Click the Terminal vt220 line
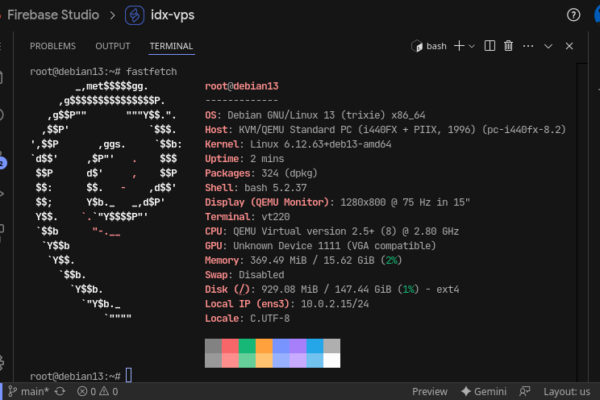The image size is (600, 400). pyautogui.click(x=247, y=217)
